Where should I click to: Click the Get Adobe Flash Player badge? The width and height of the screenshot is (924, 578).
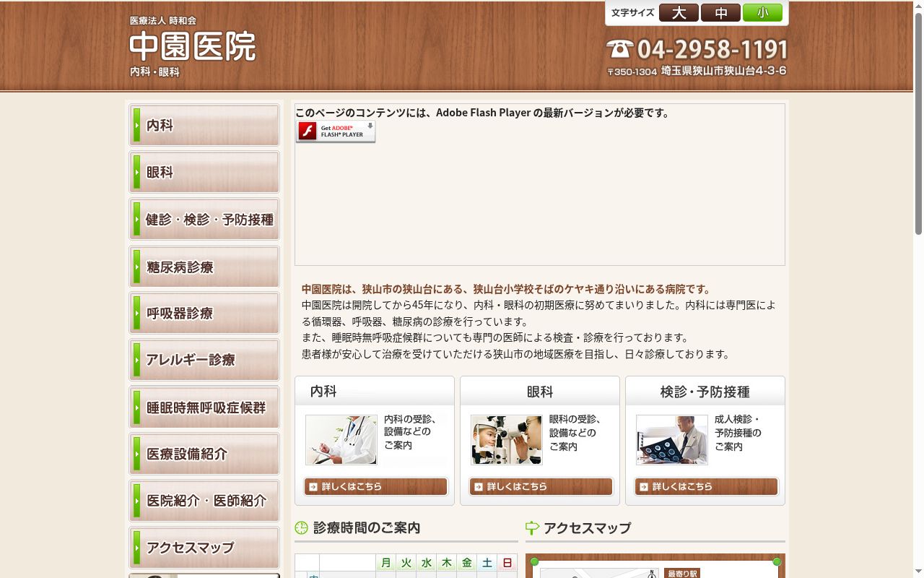336,131
